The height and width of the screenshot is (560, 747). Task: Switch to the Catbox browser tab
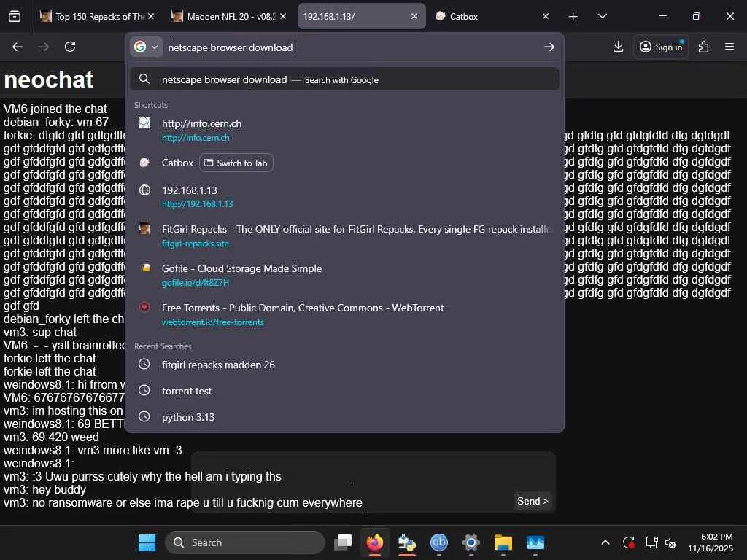pos(493,16)
